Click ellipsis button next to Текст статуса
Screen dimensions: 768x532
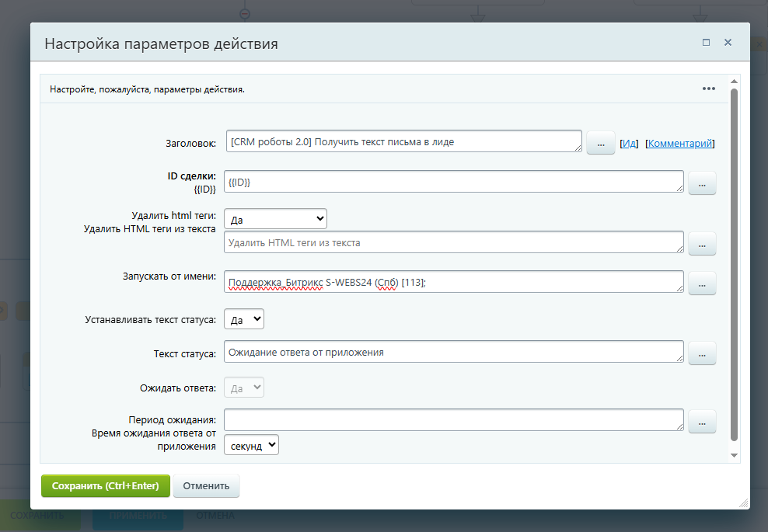click(702, 353)
